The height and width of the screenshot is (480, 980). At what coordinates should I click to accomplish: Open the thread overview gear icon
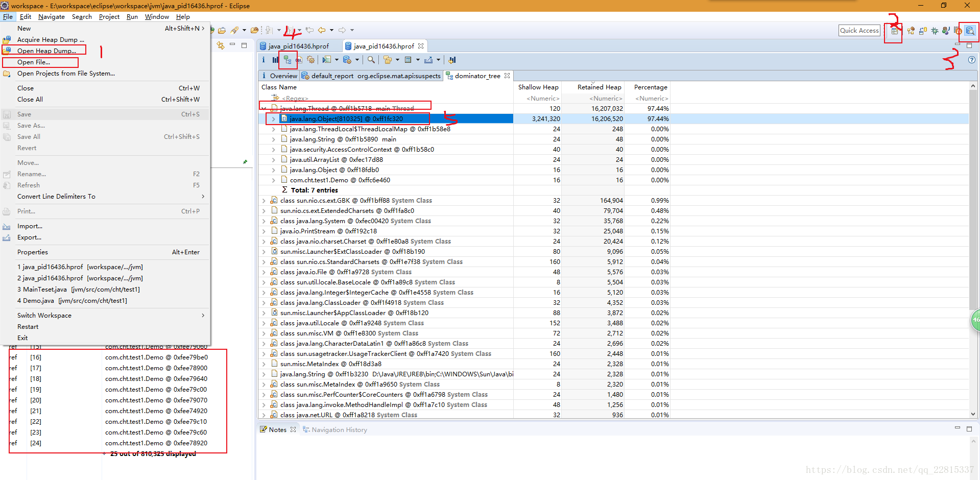pyautogui.click(x=311, y=60)
